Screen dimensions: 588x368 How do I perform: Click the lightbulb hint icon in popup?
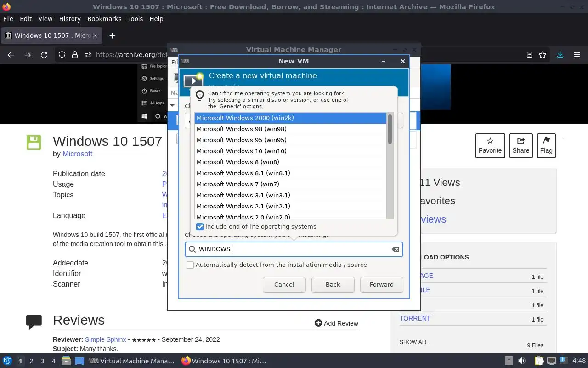(x=200, y=96)
